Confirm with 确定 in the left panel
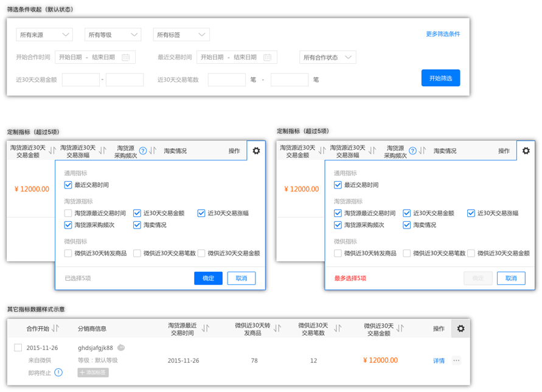This screenshot has height=392, width=542. [208, 278]
